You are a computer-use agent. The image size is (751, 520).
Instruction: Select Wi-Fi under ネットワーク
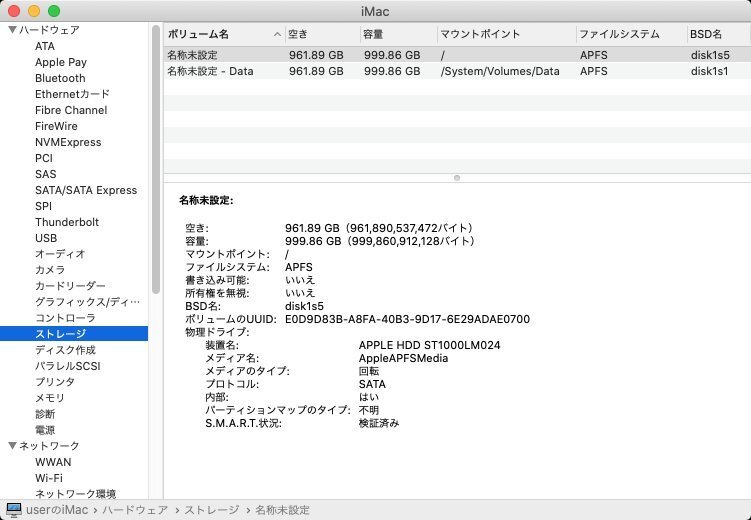49,478
